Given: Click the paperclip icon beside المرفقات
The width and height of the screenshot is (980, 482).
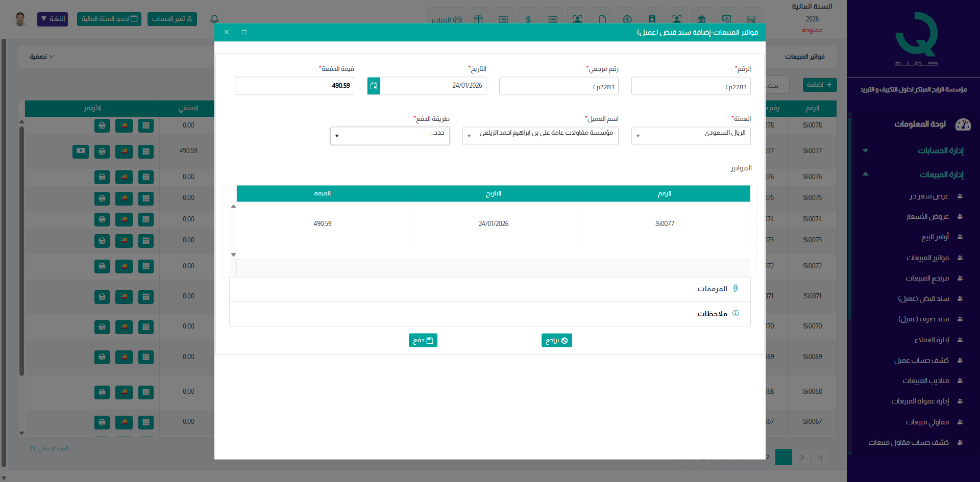Looking at the screenshot, I should [x=736, y=289].
